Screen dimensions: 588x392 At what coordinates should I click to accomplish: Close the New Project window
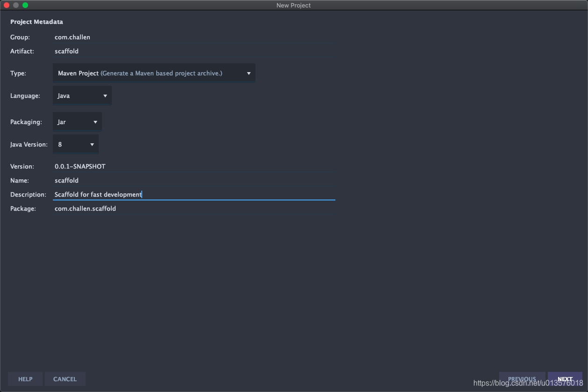(x=7, y=5)
